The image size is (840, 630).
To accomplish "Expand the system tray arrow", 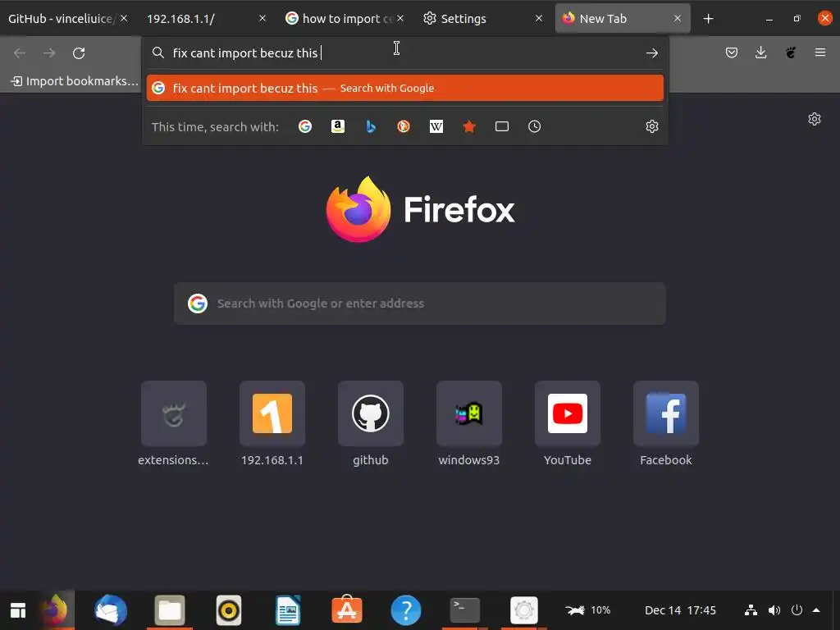I will click(816, 610).
